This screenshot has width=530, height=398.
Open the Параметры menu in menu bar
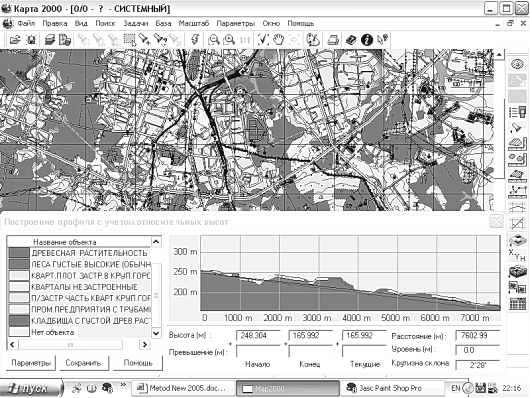click(236, 23)
